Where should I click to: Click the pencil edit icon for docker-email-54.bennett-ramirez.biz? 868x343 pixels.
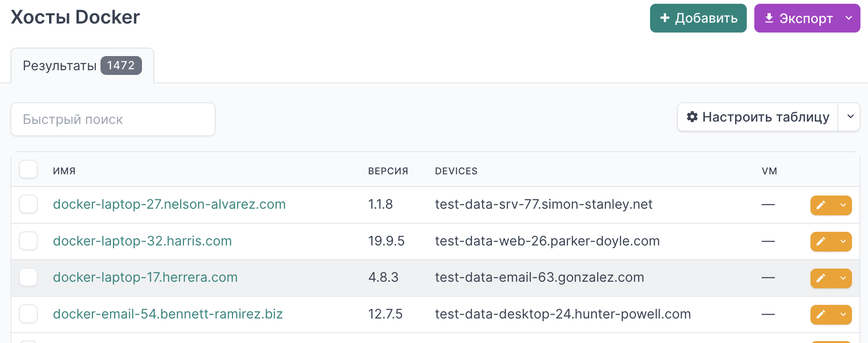pyautogui.click(x=821, y=314)
